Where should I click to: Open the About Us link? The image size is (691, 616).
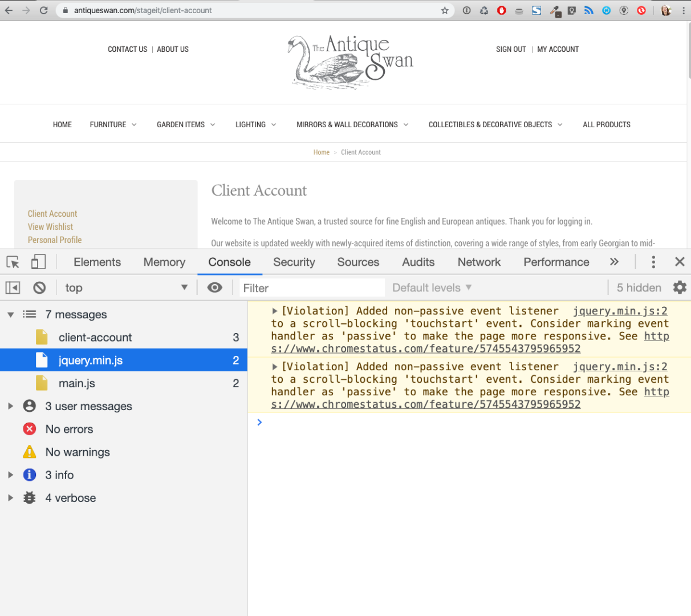[x=173, y=49]
